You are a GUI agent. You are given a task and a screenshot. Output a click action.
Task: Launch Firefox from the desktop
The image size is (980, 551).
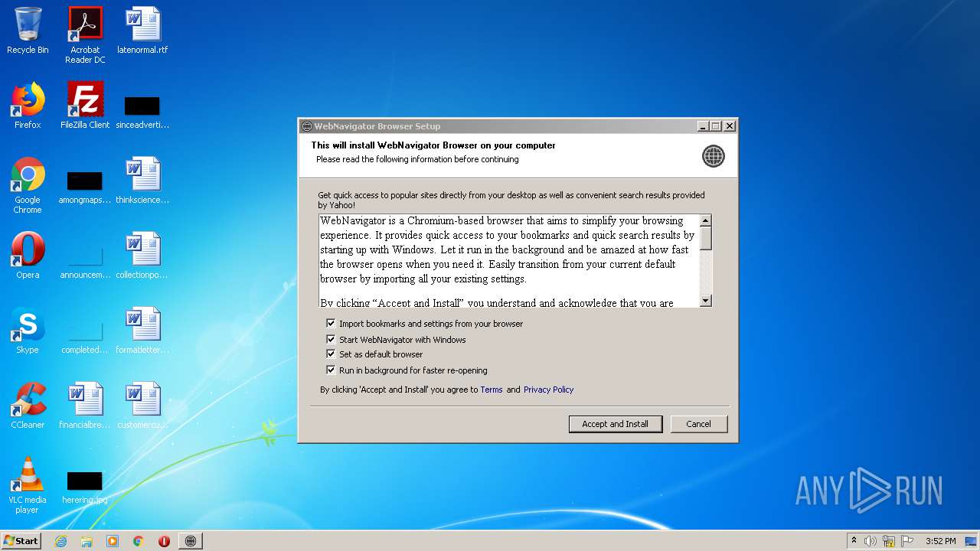pos(28,106)
